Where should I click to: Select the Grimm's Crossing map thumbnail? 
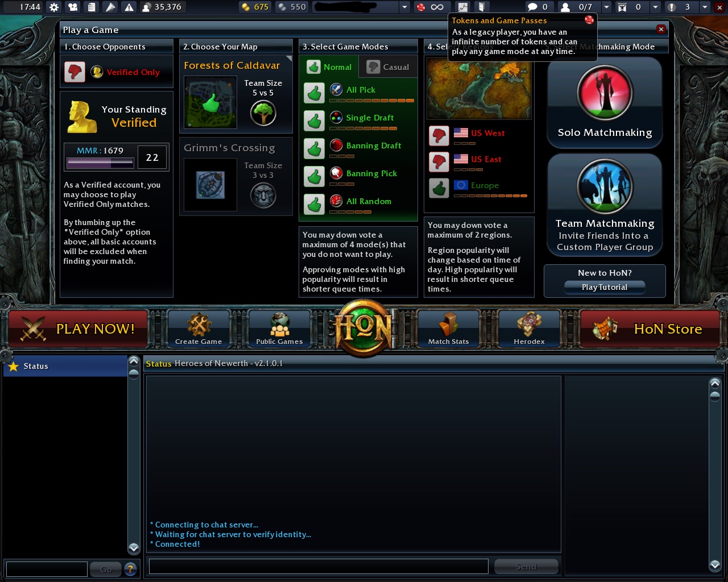click(210, 185)
